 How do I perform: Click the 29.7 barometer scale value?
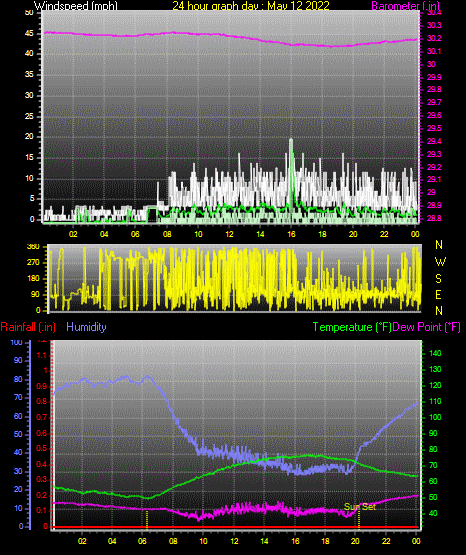[x=434, y=102]
